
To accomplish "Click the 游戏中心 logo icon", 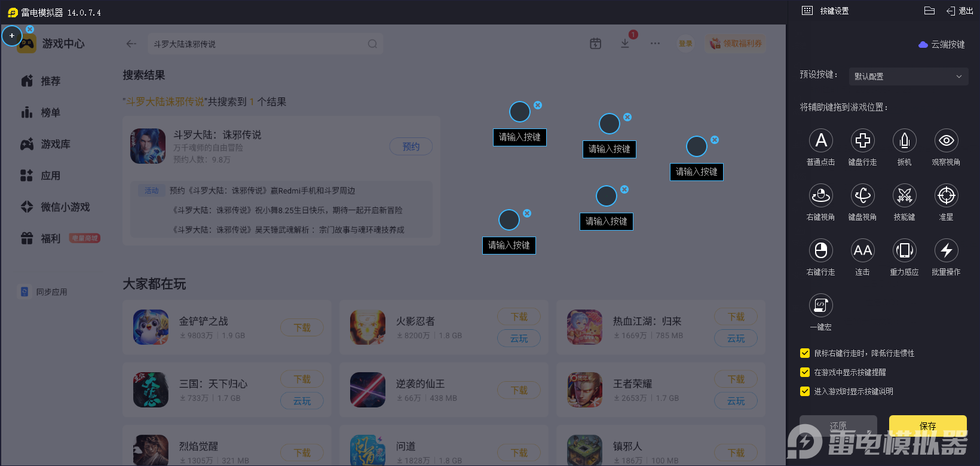I will (27, 44).
